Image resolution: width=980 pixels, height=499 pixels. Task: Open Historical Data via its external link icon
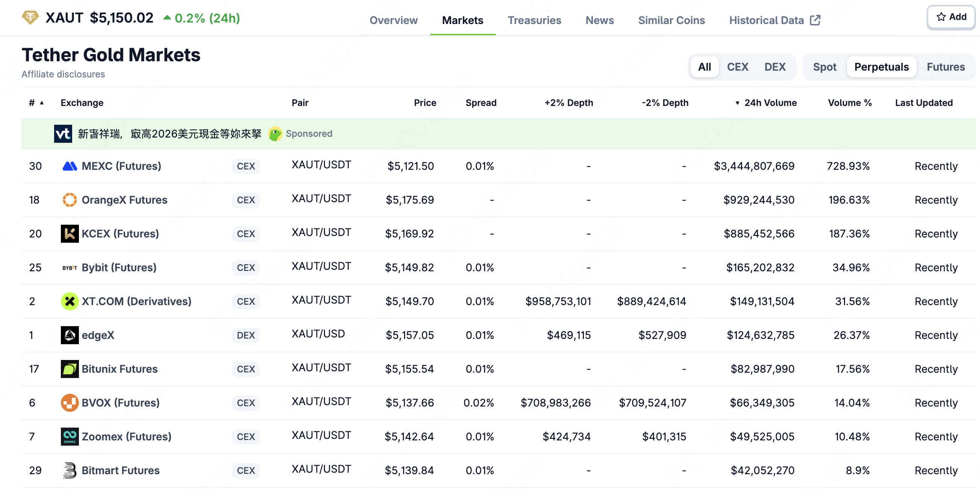(815, 20)
